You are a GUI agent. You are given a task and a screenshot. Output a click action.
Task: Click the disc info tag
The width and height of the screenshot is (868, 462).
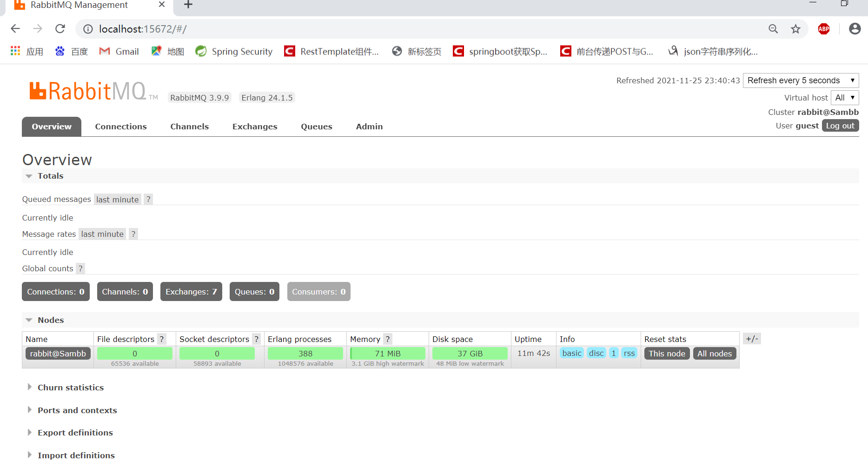pyautogui.click(x=596, y=353)
